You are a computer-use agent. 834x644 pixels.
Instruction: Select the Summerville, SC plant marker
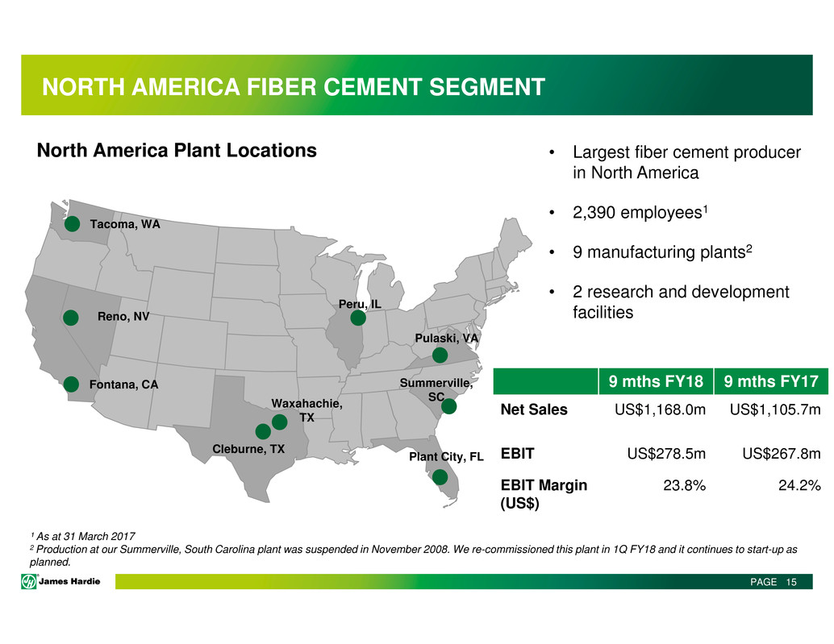click(x=449, y=406)
